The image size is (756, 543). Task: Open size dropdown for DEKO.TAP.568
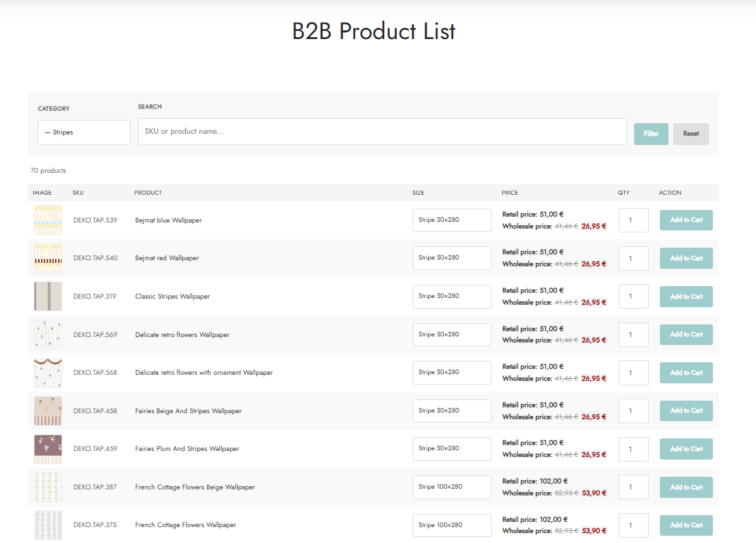point(452,372)
